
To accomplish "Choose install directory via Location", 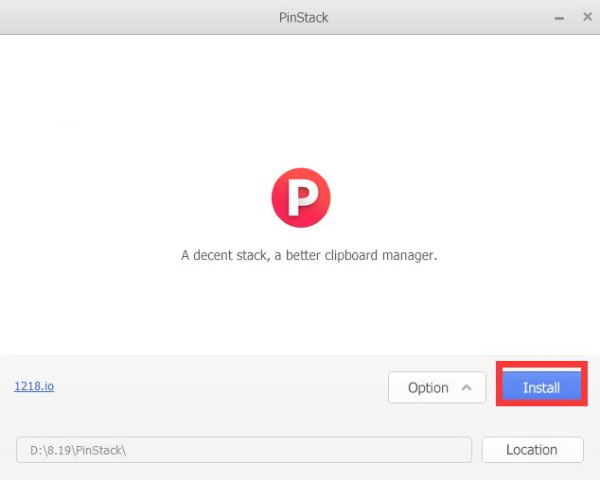I will [532, 449].
